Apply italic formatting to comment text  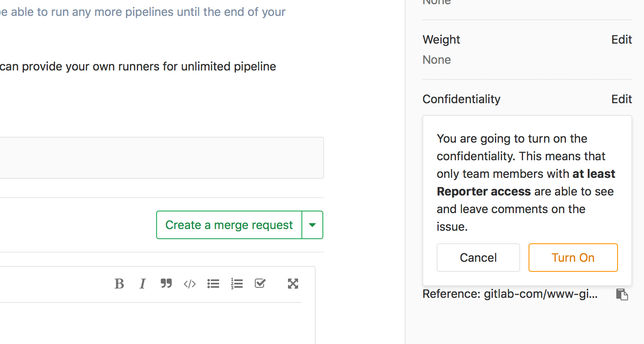point(143,284)
